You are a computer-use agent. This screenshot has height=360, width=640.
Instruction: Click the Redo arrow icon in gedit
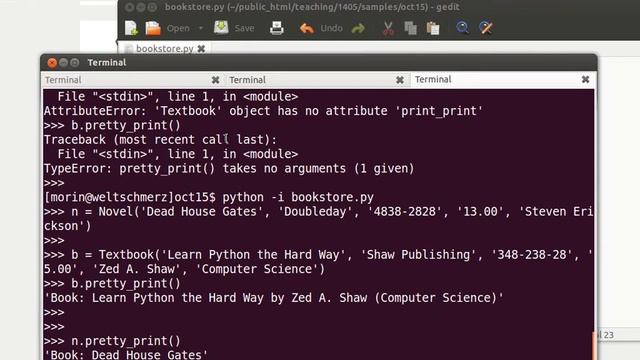click(358, 28)
